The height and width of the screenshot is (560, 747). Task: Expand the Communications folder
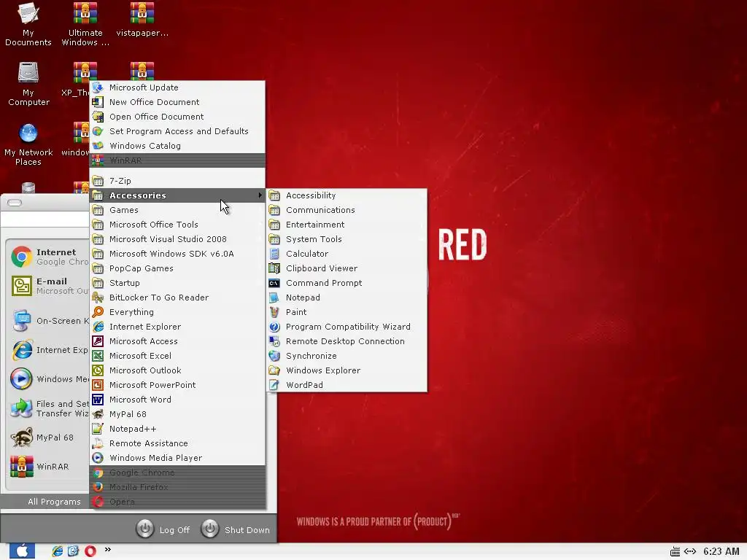click(x=347, y=210)
